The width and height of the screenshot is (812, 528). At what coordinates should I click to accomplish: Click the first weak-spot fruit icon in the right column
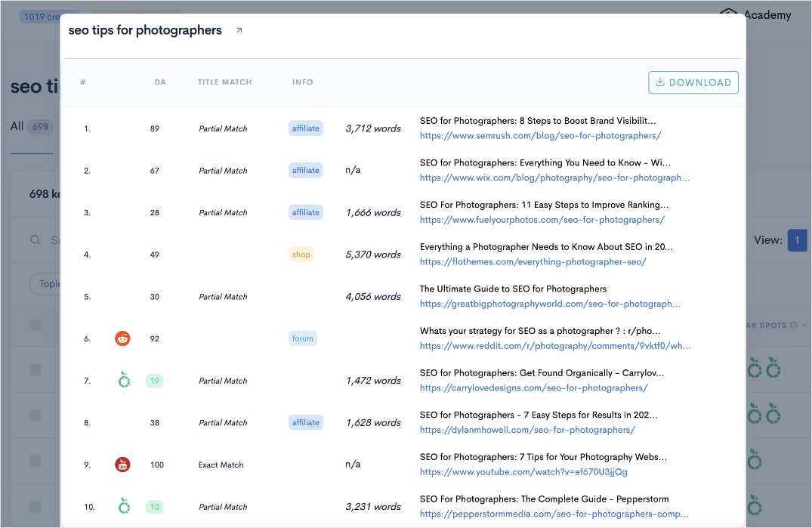[x=754, y=369]
